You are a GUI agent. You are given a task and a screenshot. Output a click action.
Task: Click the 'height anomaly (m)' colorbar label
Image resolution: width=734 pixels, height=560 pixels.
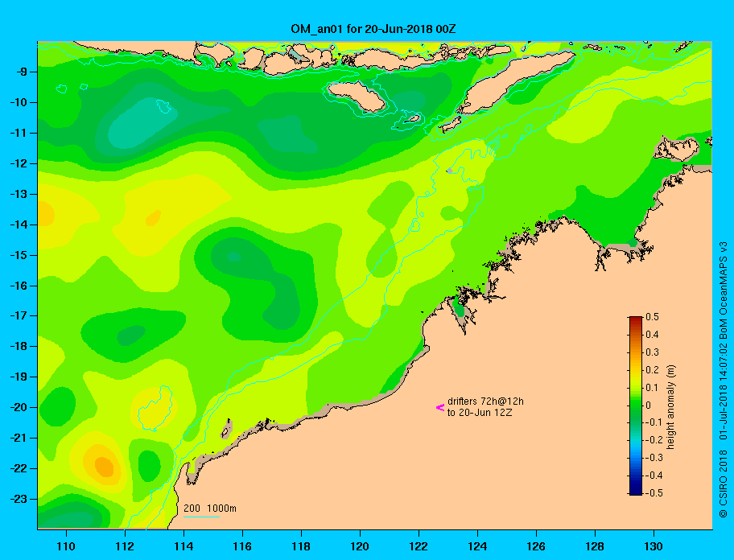pos(671,406)
